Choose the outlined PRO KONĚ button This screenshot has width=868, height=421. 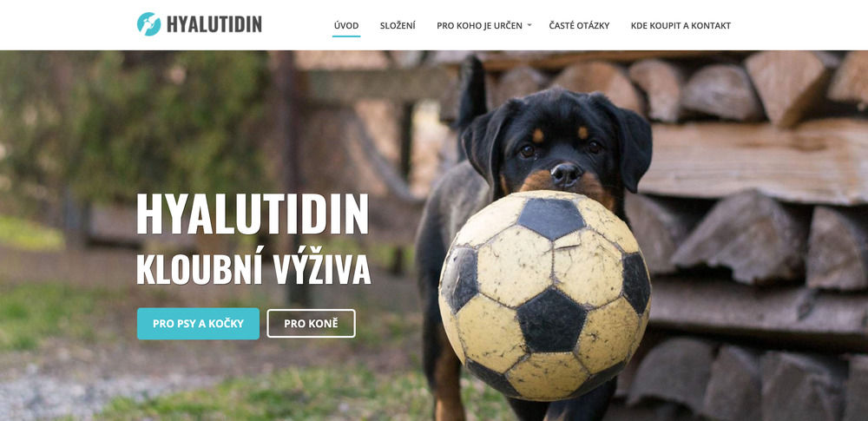click(x=311, y=324)
